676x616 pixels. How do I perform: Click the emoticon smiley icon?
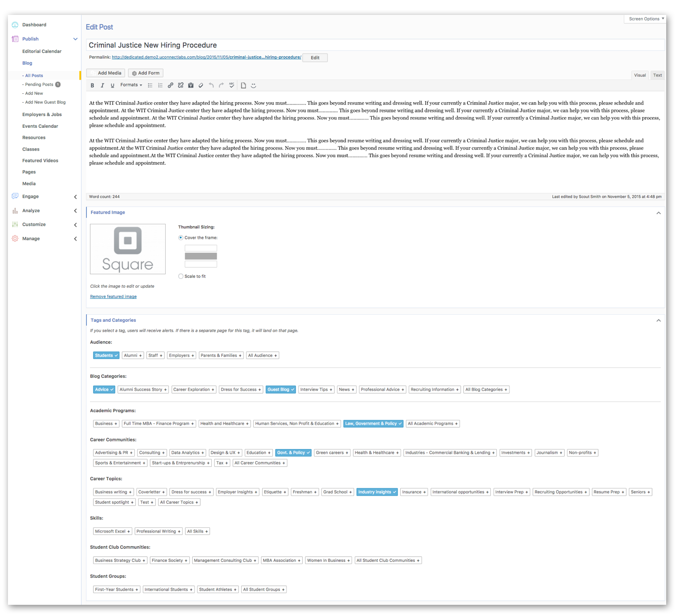tap(254, 85)
